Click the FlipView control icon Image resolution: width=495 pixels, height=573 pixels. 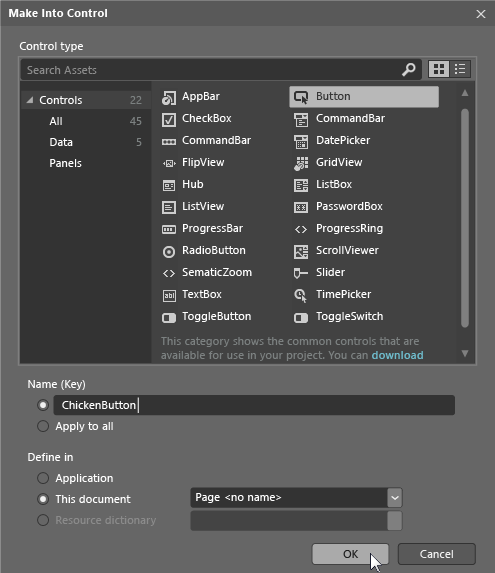click(169, 163)
